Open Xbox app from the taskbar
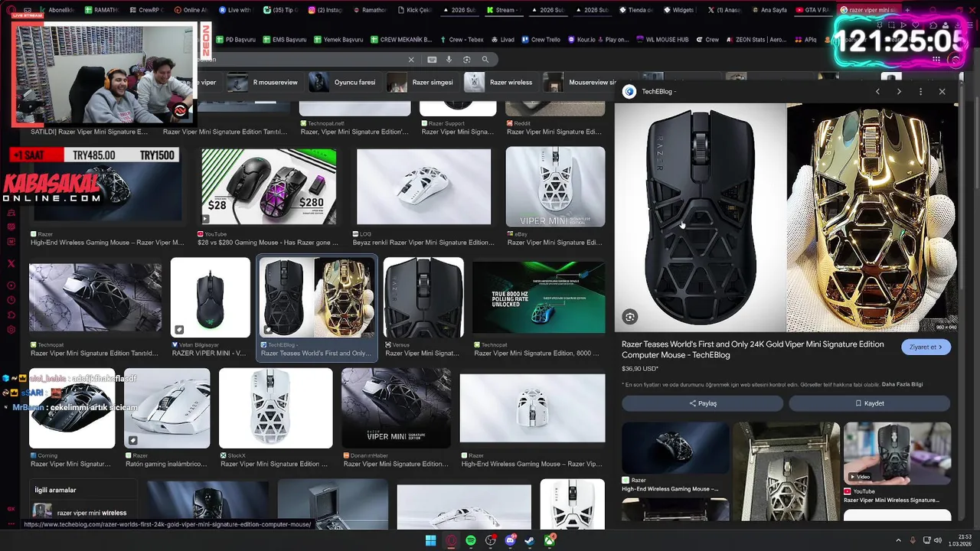The height and width of the screenshot is (551, 980). [550, 541]
